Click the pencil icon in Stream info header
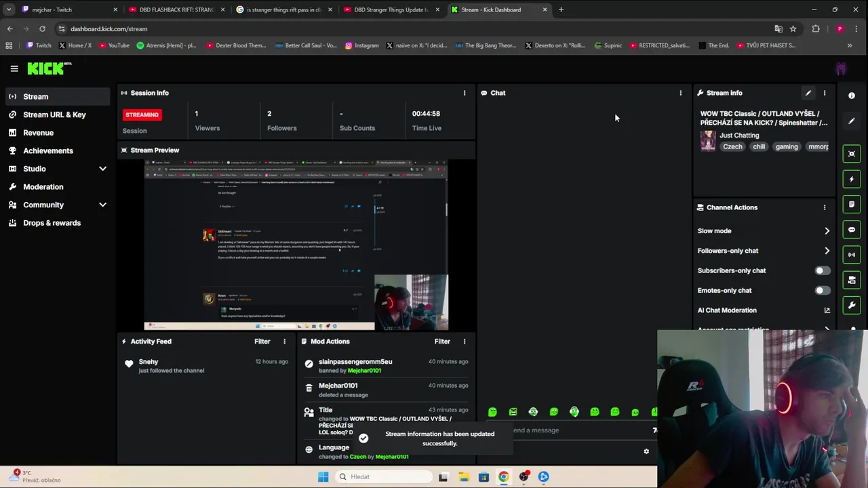868x488 pixels. tap(808, 93)
